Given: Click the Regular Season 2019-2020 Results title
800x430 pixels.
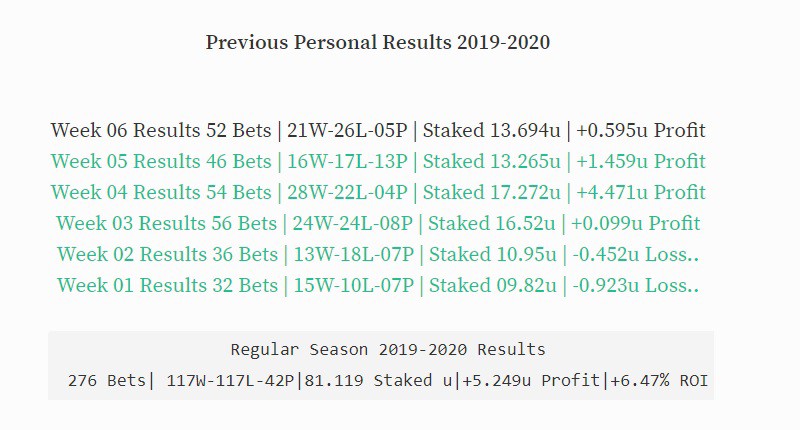Looking at the screenshot, I should [x=388, y=349].
